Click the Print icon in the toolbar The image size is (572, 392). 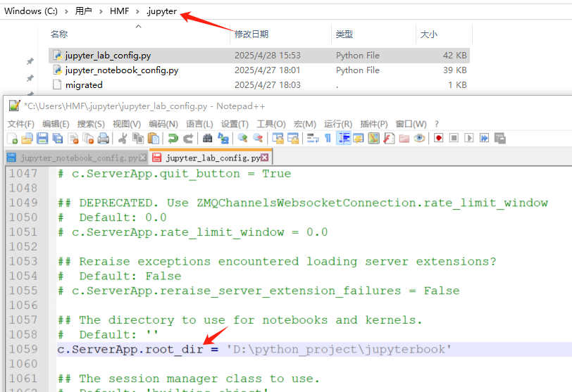coord(104,139)
